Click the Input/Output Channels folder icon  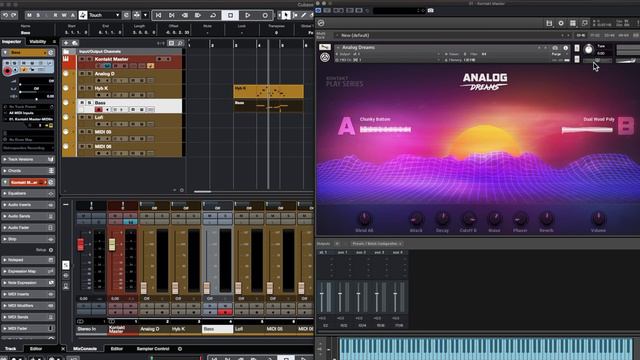point(66,52)
